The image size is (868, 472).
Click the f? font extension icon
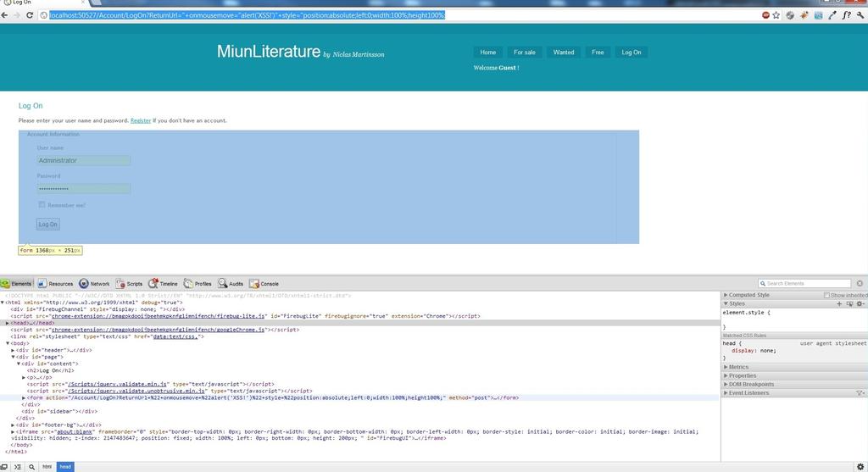(x=847, y=15)
